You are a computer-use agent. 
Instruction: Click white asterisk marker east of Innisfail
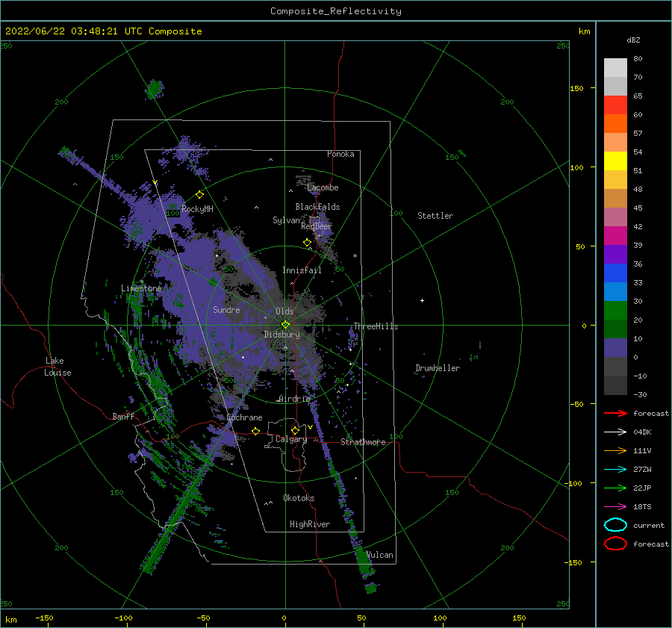pyautogui.click(x=355, y=256)
